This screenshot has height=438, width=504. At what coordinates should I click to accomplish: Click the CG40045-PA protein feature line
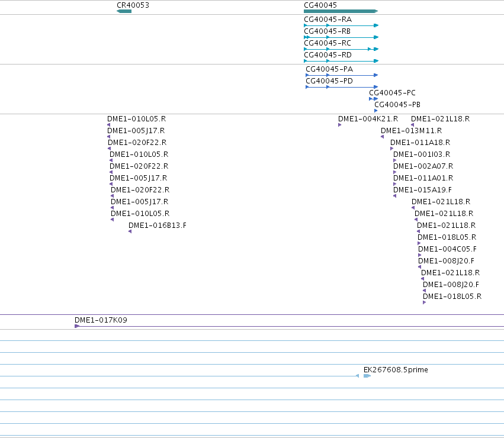point(342,75)
